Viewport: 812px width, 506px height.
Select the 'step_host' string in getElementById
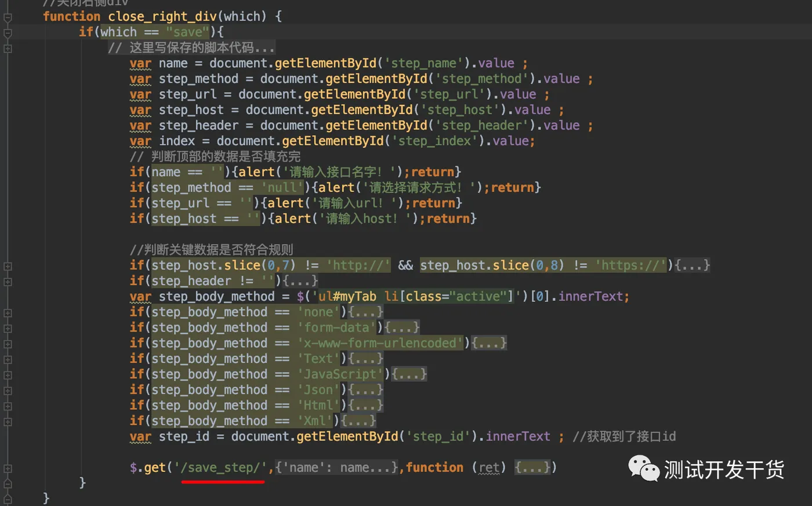pyautogui.click(x=460, y=110)
